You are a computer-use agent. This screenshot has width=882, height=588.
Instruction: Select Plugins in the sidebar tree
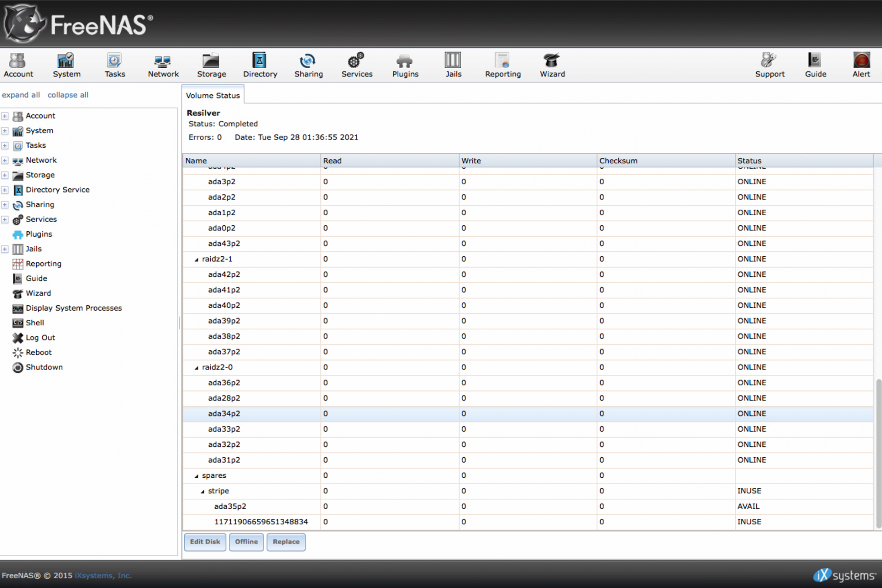click(x=39, y=234)
